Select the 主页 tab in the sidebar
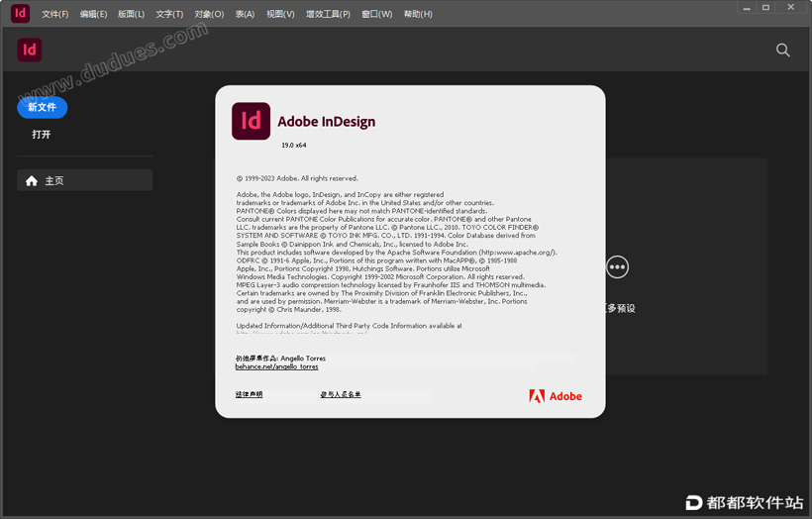This screenshot has height=519, width=812. point(85,180)
